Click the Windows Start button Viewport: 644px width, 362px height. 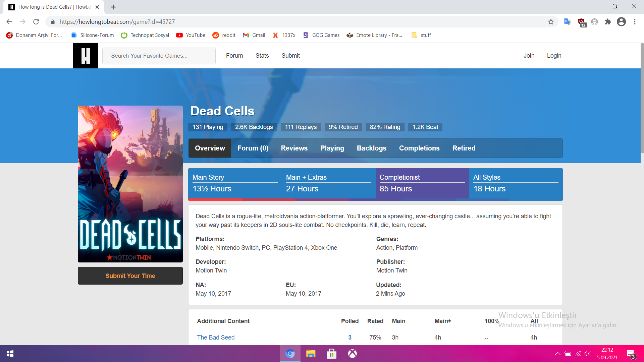click(10, 354)
